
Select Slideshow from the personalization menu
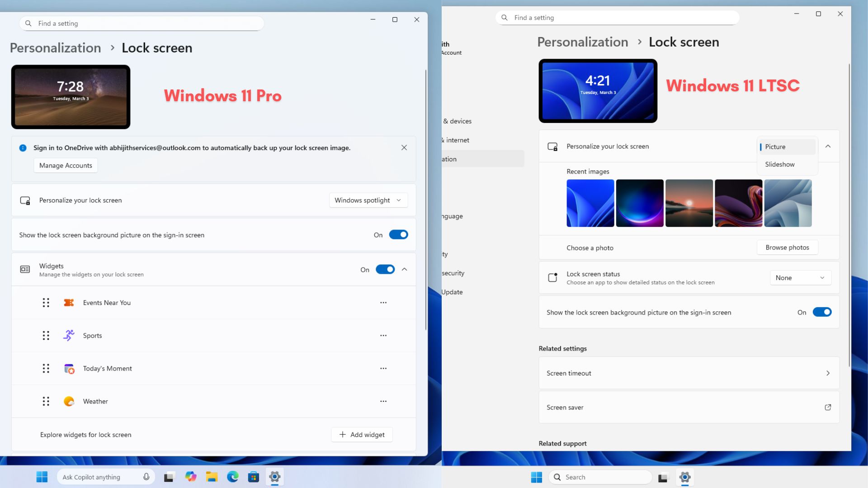tap(779, 164)
